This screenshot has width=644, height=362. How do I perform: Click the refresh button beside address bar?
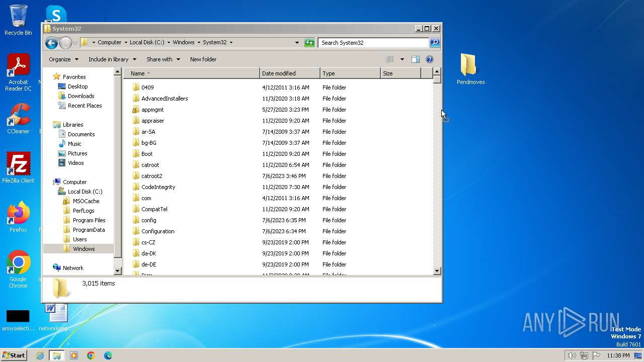(x=309, y=43)
